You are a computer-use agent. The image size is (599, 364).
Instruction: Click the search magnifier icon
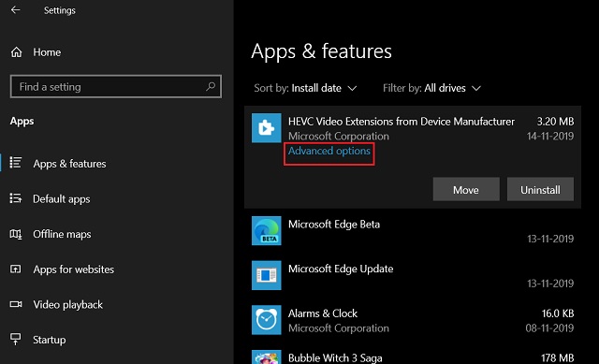(211, 87)
